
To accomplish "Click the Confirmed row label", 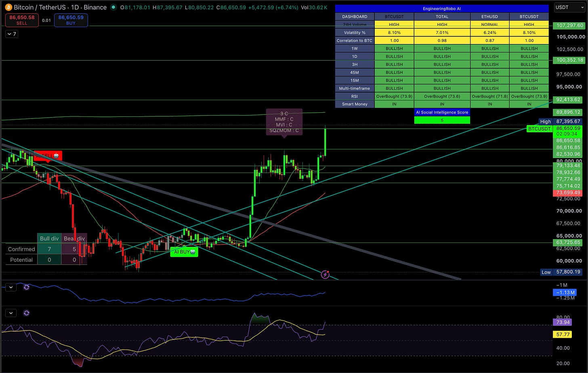I will (x=21, y=249).
